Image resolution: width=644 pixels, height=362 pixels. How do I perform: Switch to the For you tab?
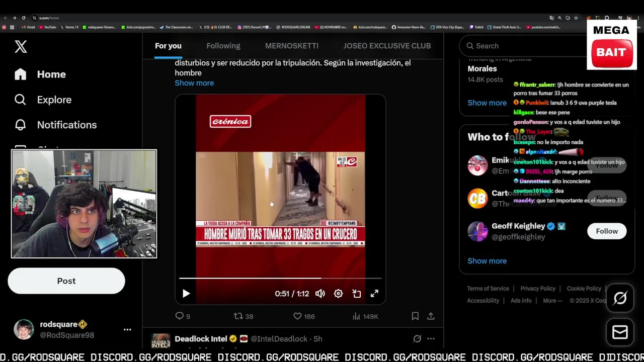[168, 46]
